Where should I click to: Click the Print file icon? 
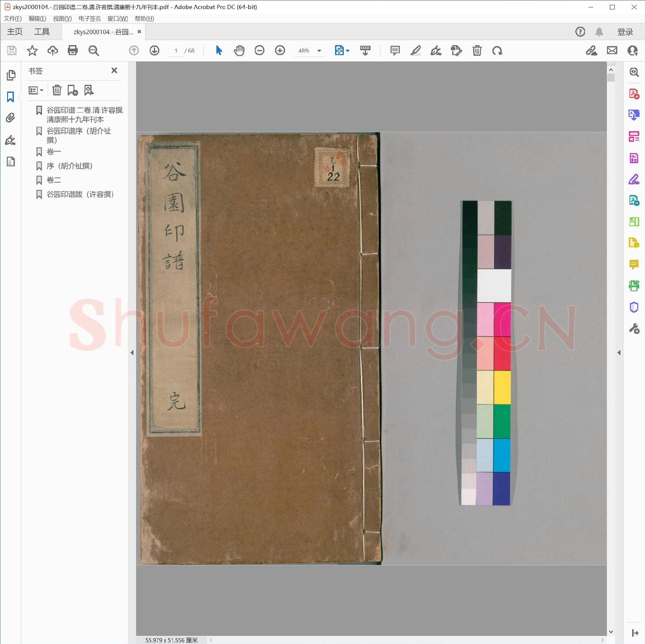pyautogui.click(x=73, y=51)
